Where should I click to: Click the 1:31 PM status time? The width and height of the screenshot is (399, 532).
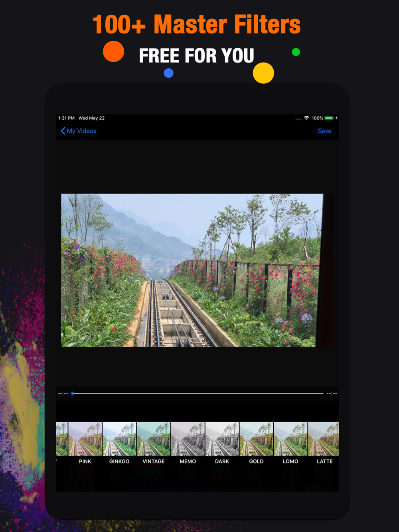[66, 118]
